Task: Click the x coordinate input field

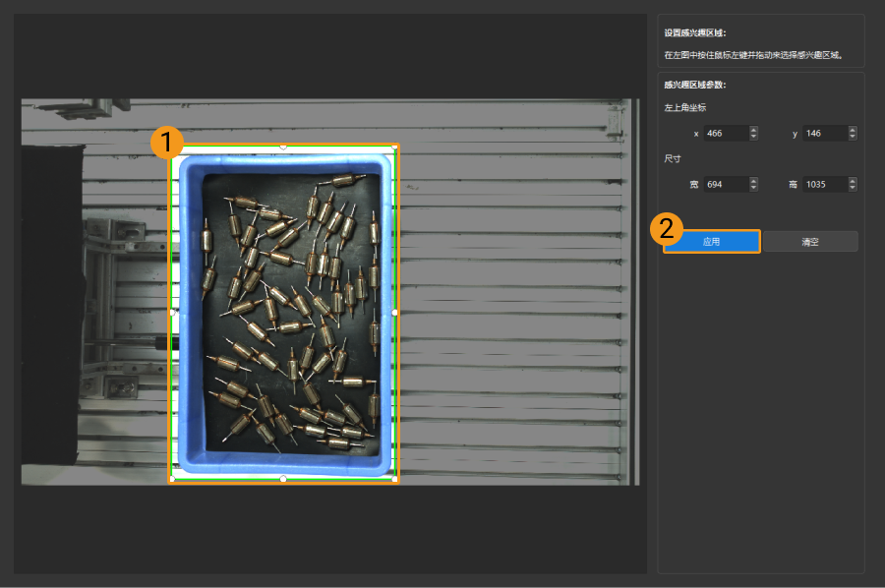Action: coord(725,133)
